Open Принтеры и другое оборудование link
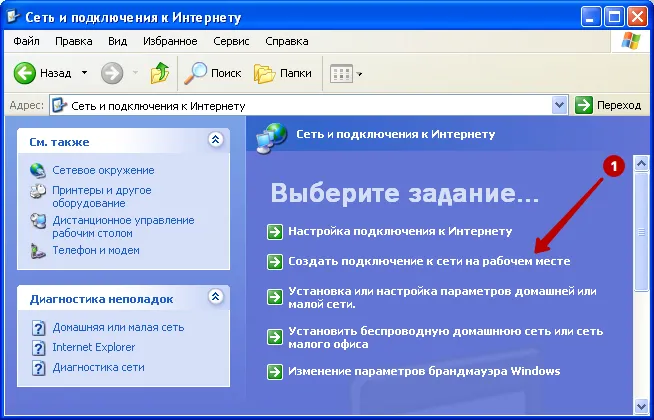654x420 pixels. [x=102, y=196]
